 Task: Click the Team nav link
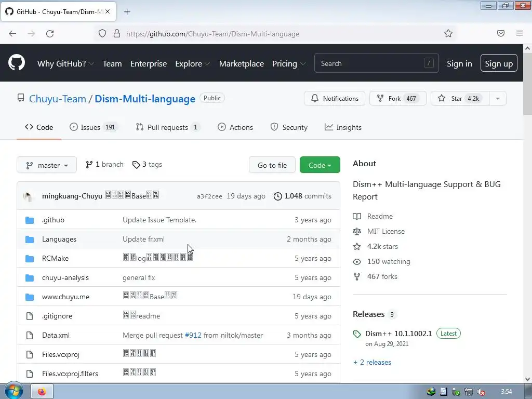coord(112,63)
